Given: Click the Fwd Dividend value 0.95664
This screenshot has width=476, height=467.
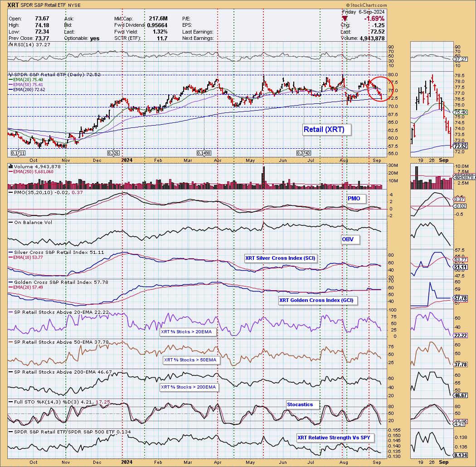Looking at the screenshot, I should [x=157, y=25].
